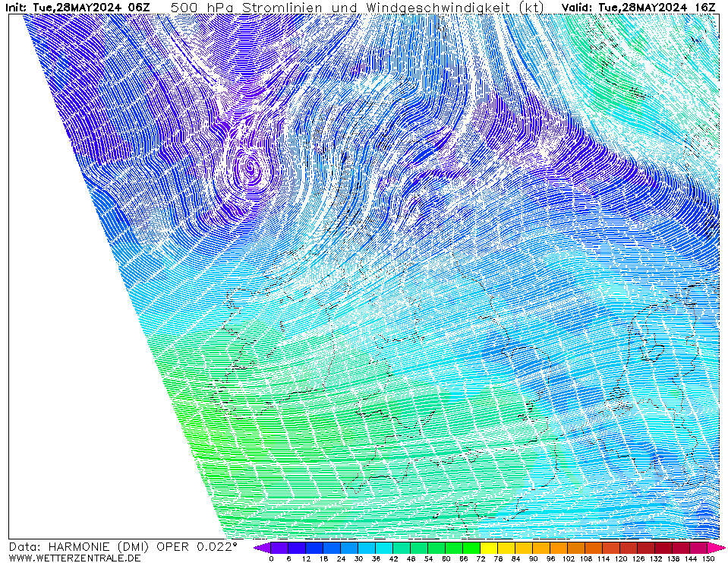Click the 108–114 kt orange-red legend swatch

point(594,548)
